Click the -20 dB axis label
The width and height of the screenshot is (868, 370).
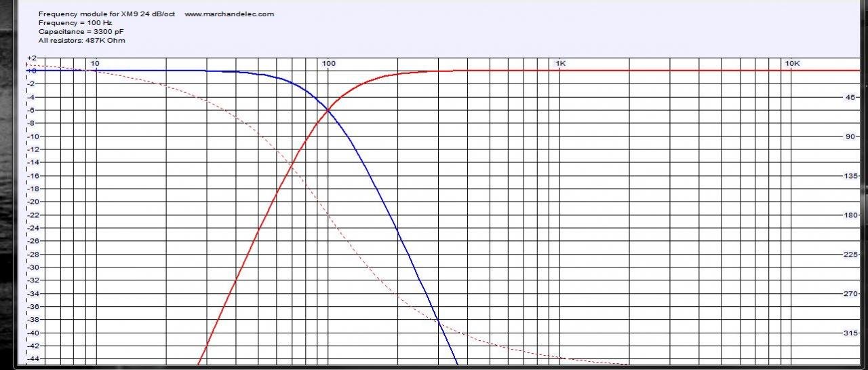tap(32, 202)
